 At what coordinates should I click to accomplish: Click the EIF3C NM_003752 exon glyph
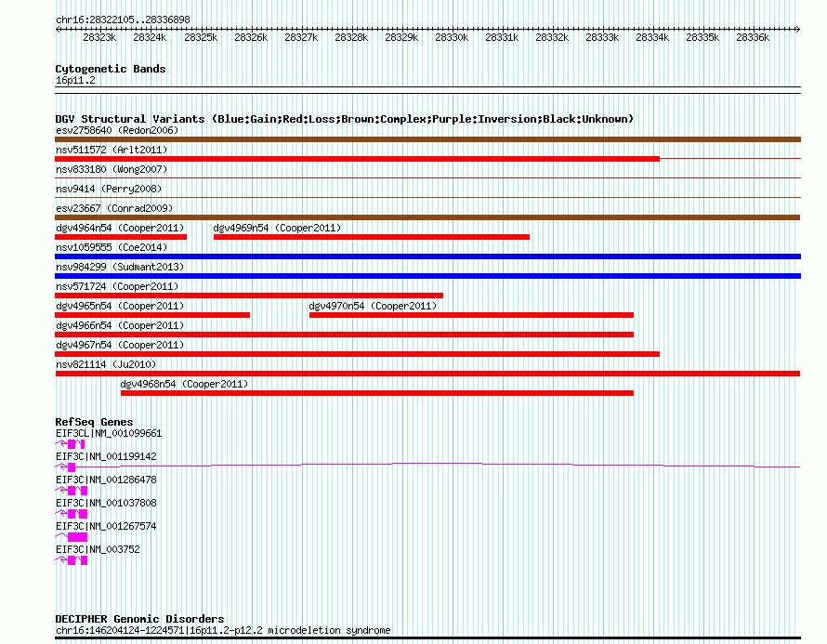(x=72, y=560)
